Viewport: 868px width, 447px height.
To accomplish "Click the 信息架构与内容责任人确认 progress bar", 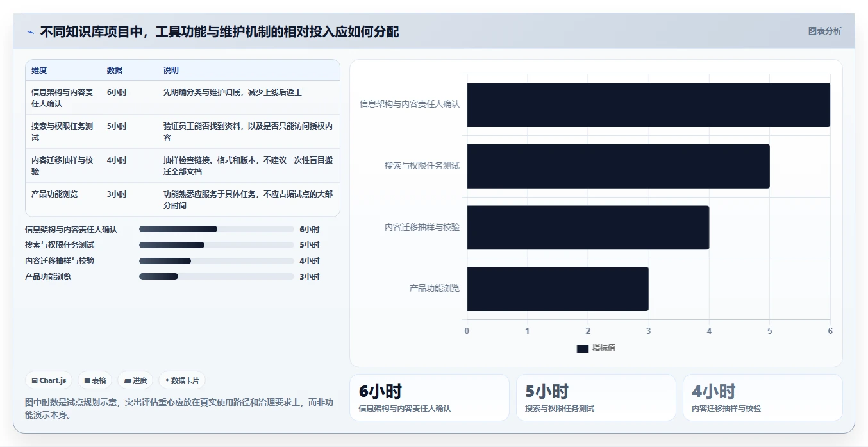I will (216, 229).
